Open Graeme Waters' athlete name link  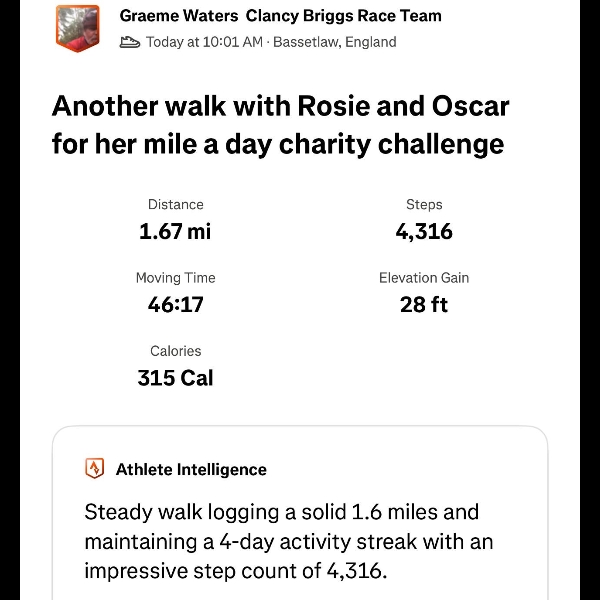click(x=180, y=16)
